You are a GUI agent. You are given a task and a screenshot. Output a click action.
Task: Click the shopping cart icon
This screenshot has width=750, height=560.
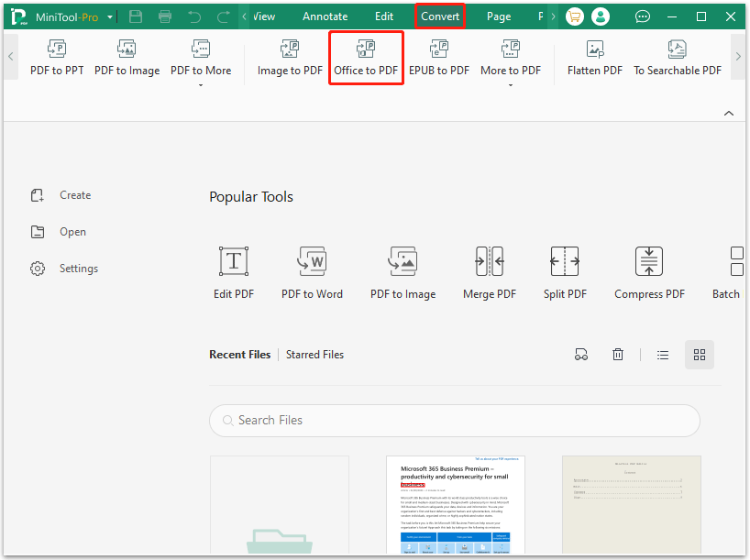575,16
